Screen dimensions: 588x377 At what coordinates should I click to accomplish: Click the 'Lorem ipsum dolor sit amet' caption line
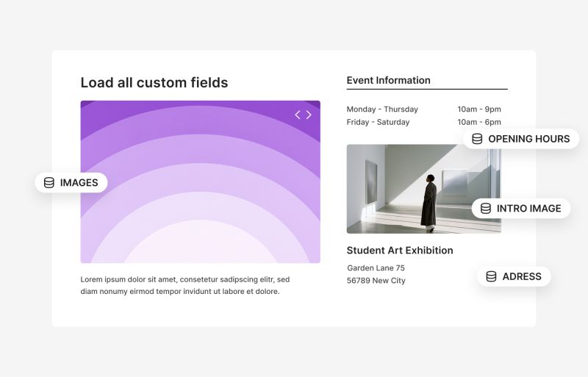click(x=185, y=279)
